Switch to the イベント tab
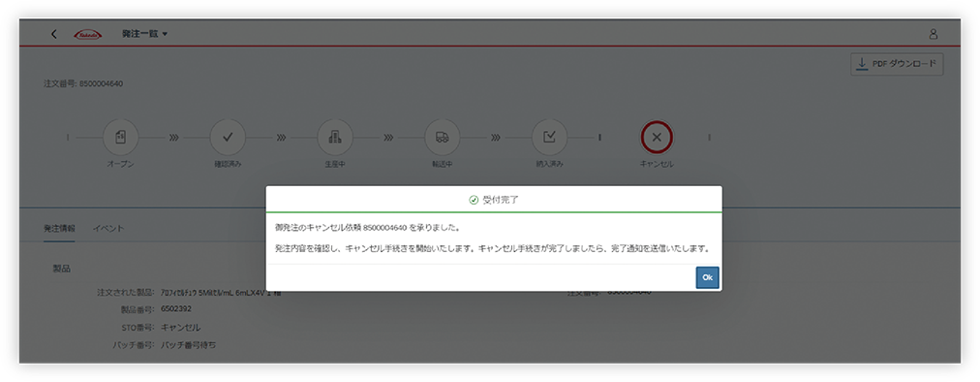 (x=108, y=228)
